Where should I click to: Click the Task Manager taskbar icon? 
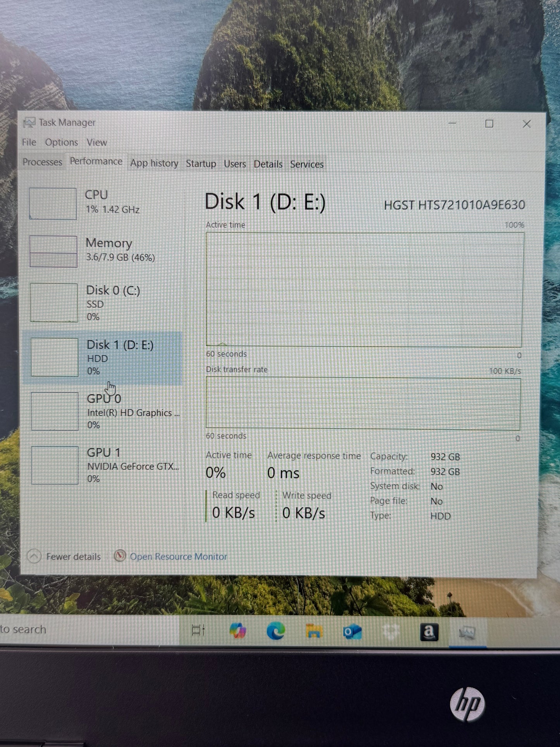(467, 633)
